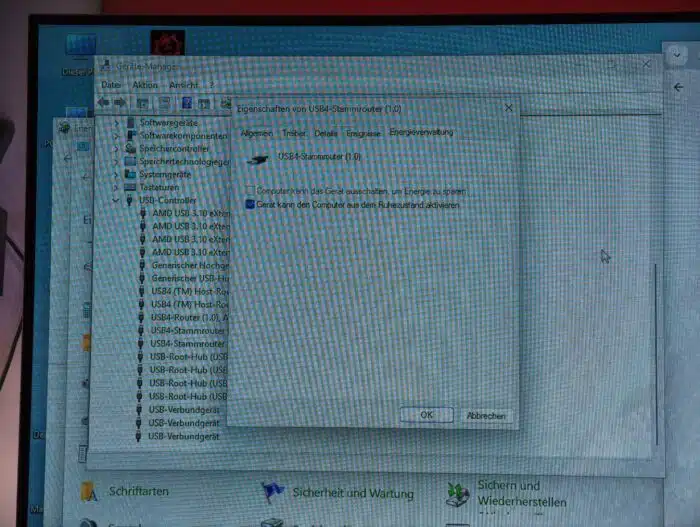Click the Softwarekomponenten category icon
This screenshot has width=700, height=527.
[x=131, y=135]
